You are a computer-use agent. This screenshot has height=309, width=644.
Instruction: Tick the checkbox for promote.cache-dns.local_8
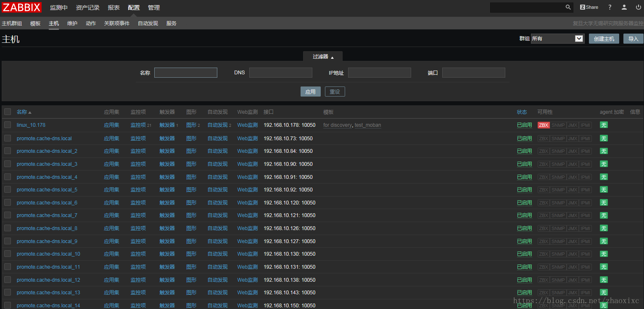8,228
